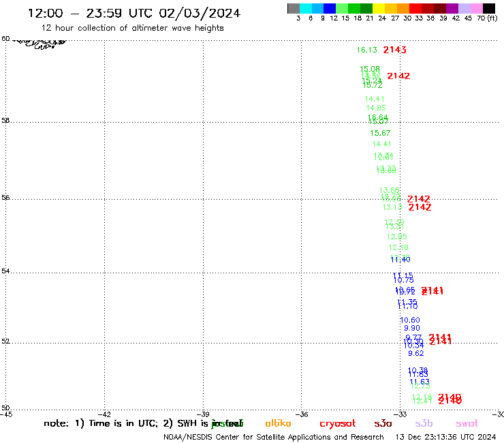Select the purple swatch in the height legend

pyautogui.click(x=452, y=8)
